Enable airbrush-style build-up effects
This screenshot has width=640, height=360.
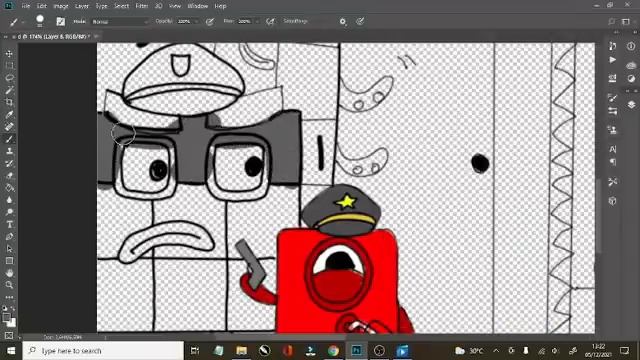270,22
